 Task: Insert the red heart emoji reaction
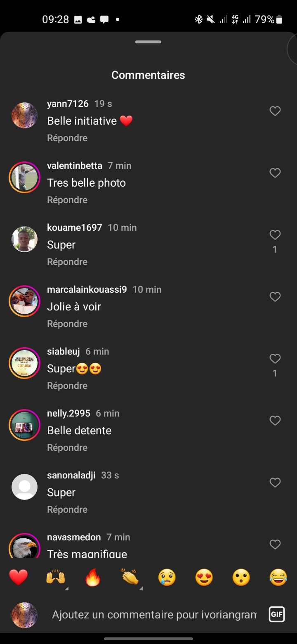pyautogui.click(x=19, y=577)
